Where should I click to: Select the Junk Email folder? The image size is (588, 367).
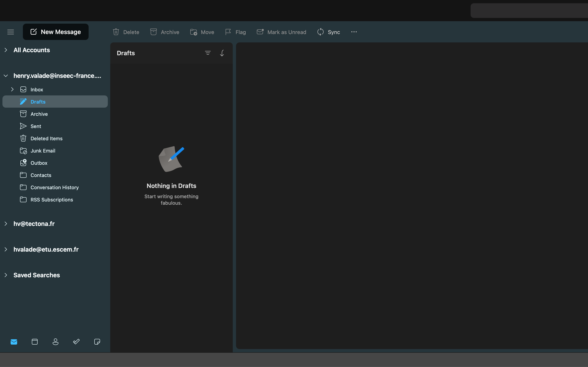pyautogui.click(x=43, y=151)
